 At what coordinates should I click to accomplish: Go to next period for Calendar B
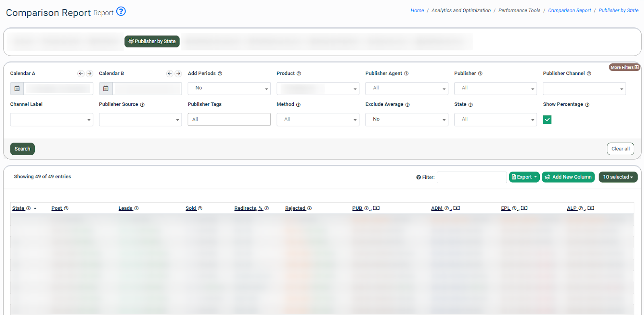click(x=178, y=73)
